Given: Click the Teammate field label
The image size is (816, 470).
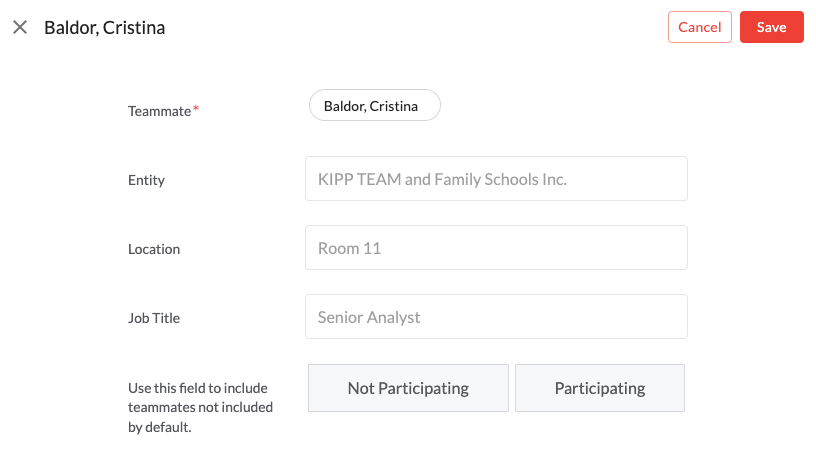Looking at the screenshot, I should 159,112.
